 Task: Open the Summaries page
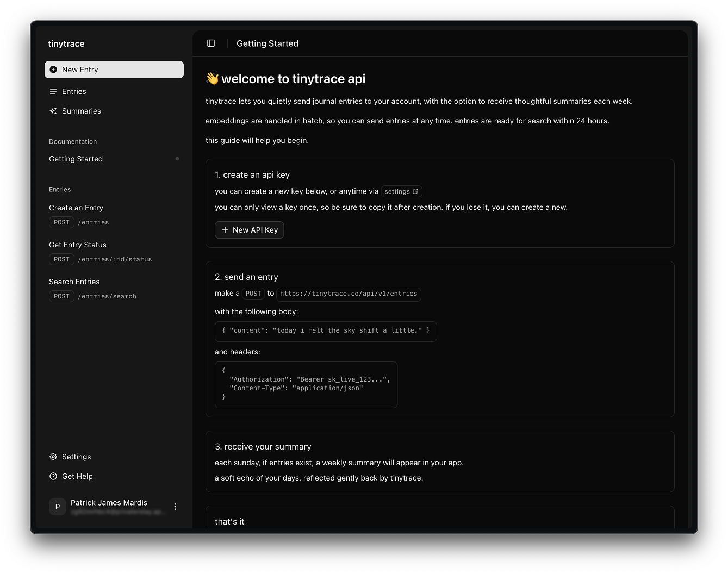point(114,111)
